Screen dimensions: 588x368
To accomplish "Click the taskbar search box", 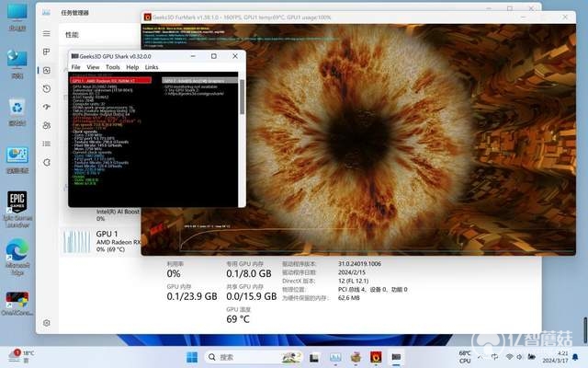I will pyautogui.click(x=254, y=357).
